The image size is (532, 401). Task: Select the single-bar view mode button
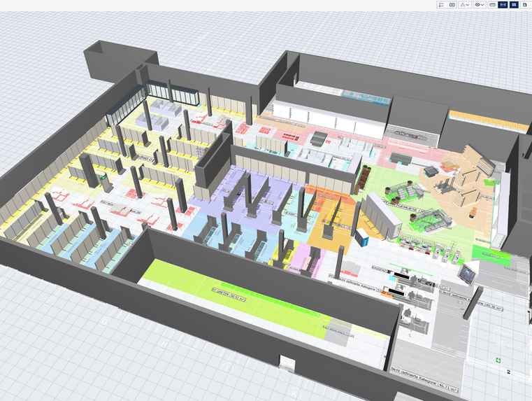pos(492,5)
